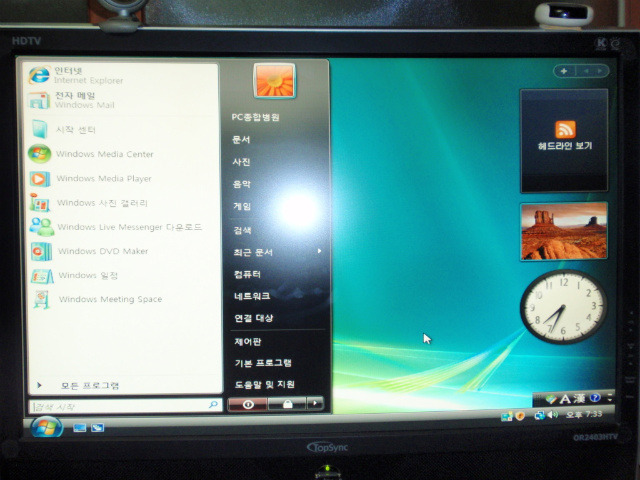Click the monitor-flag tray icon left of shield
The width and height of the screenshot is (640, 480).
pos(507,416)
